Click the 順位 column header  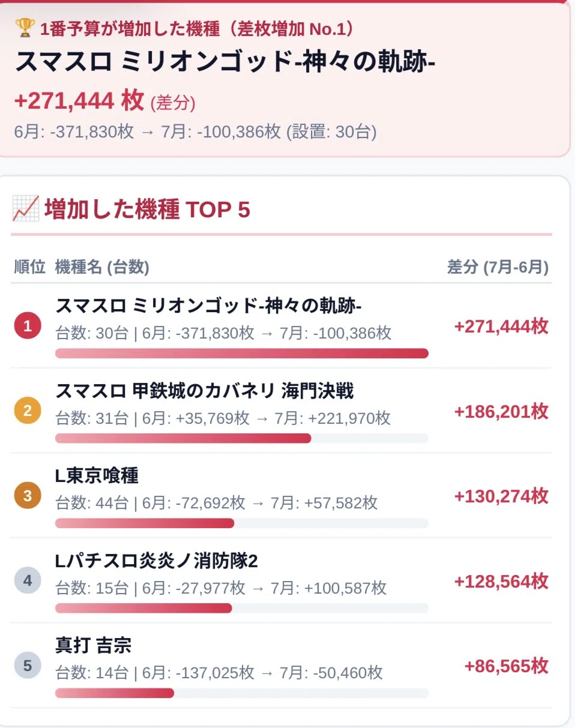29,267
